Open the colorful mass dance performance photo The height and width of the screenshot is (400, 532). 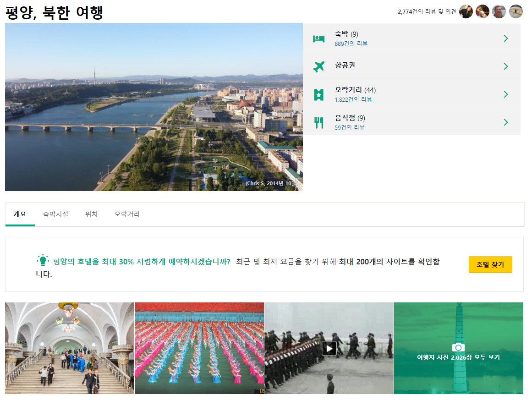click(x=199, y=348)
